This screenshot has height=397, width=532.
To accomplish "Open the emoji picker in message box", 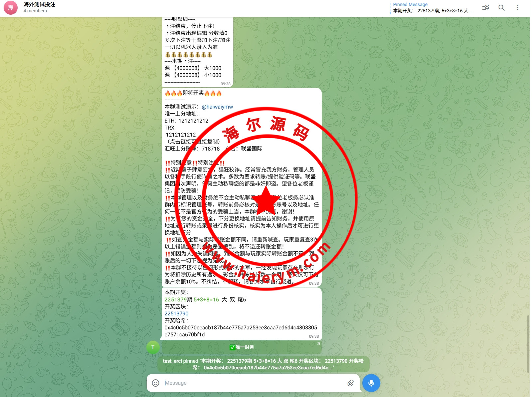I will coord(155,383).
